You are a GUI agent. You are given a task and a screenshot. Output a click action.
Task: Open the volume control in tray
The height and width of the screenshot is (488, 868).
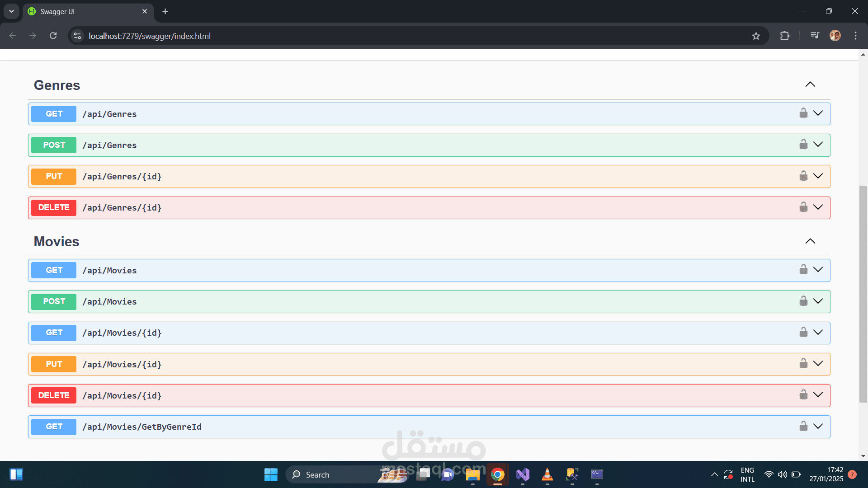coord(782,474)
